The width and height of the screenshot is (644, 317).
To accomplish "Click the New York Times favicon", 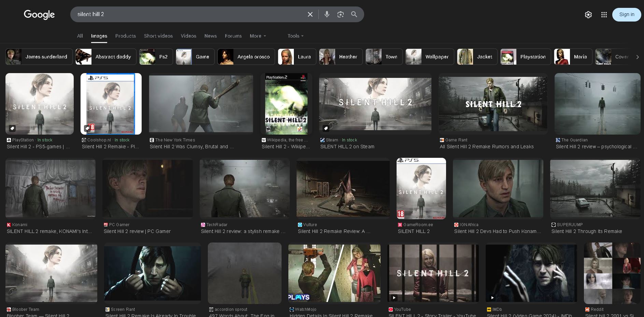I will pyautogui.click(x=152, y=140).
